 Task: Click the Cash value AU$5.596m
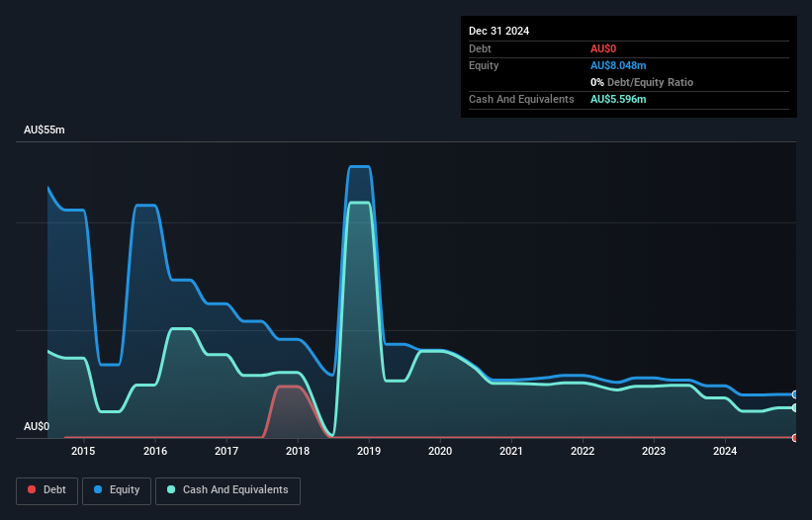(618, 99)
